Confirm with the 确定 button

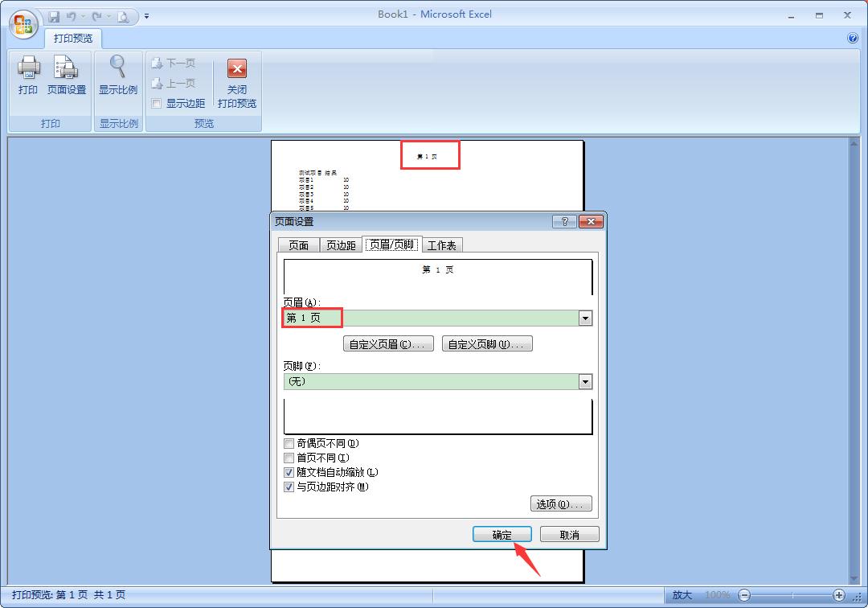pyautogui.click(x=502, y=534)
